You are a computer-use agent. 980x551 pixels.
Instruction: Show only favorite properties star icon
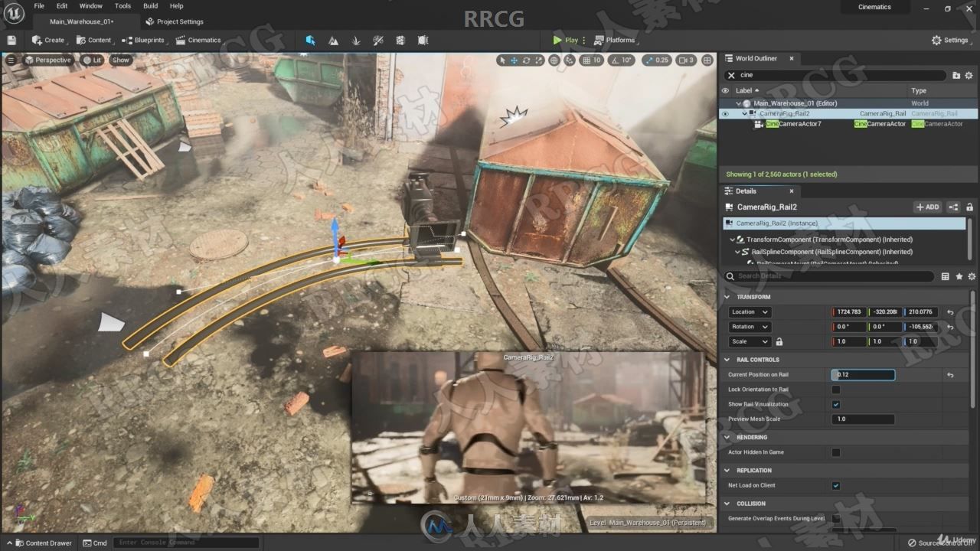pyautogui.click(x=959, y=276)
